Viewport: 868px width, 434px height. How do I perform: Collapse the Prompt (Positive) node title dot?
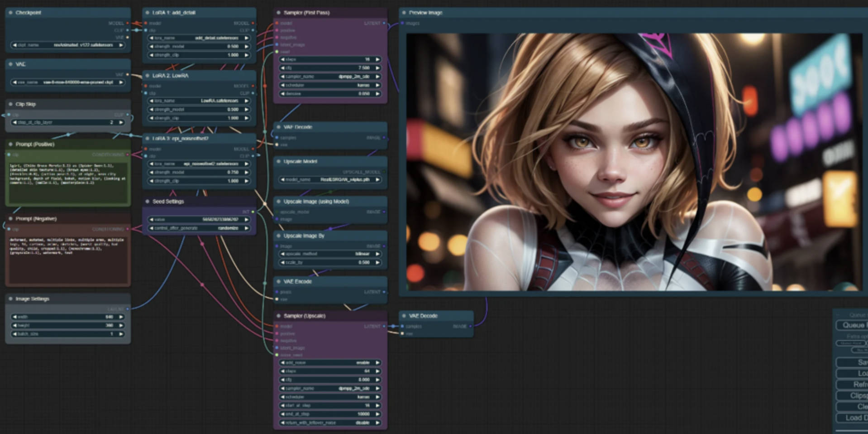(x=10, y=144)
